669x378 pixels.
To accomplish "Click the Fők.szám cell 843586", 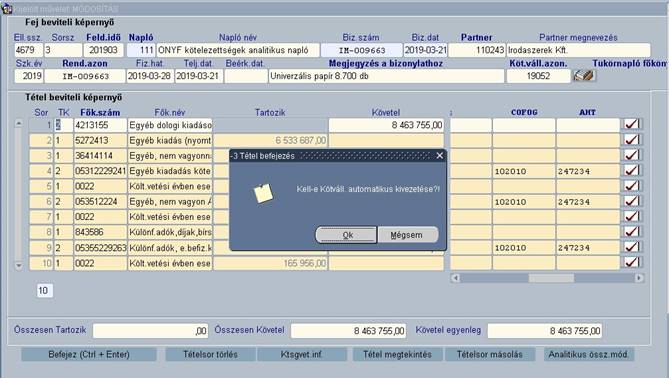I will 100,232.
